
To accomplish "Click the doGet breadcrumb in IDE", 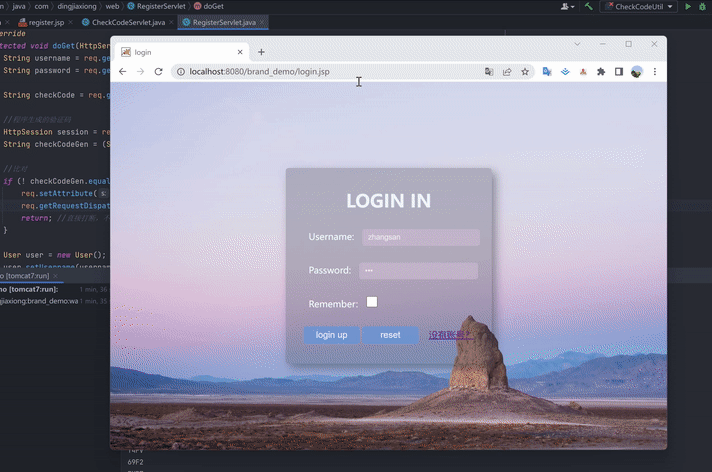I will [x=209, y=6].
